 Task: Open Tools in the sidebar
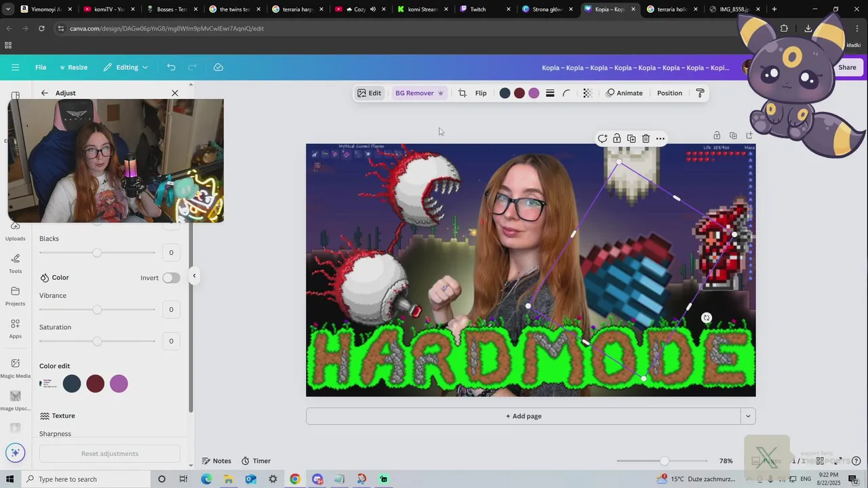(15, 264)
